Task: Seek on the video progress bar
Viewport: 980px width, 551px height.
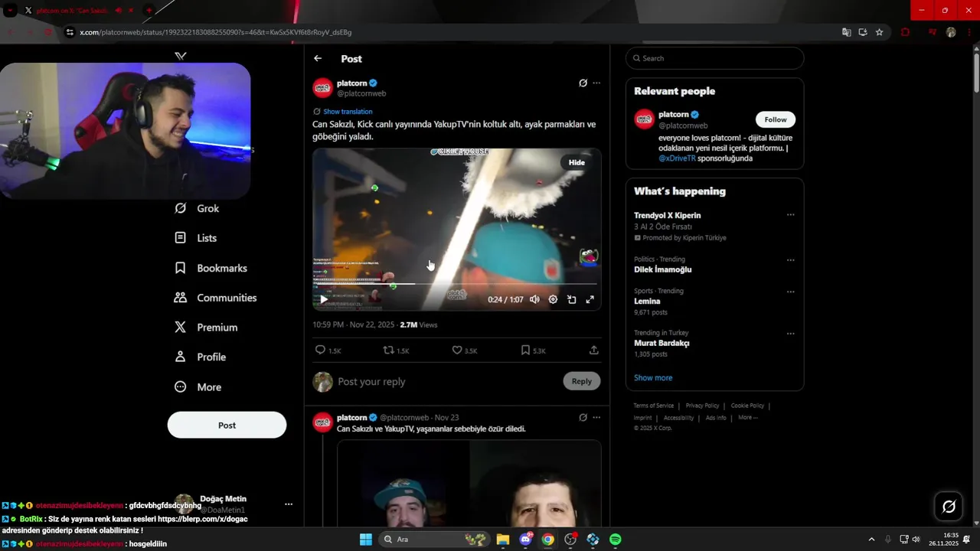Action: [455, 284]
